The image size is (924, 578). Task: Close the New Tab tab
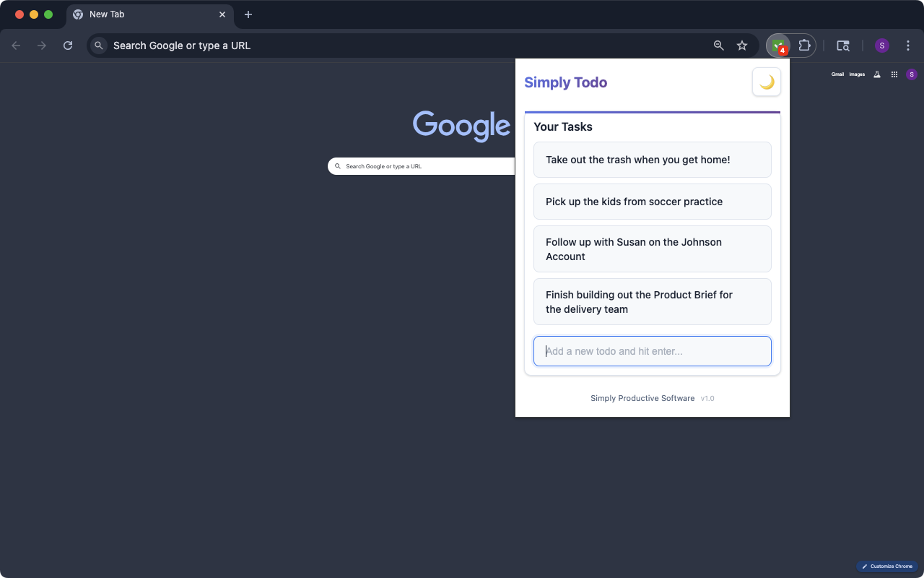pos(222,14)
